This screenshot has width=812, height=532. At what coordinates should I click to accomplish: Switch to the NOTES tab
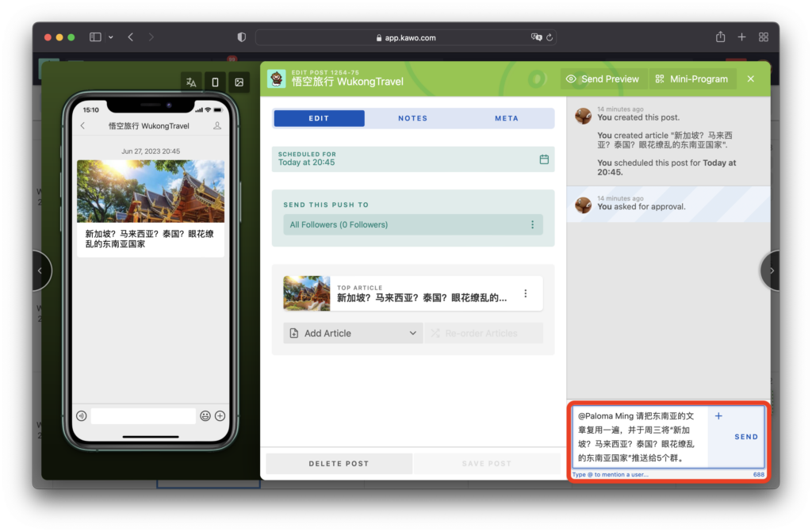pyautogui.click(x=412, y=118)
